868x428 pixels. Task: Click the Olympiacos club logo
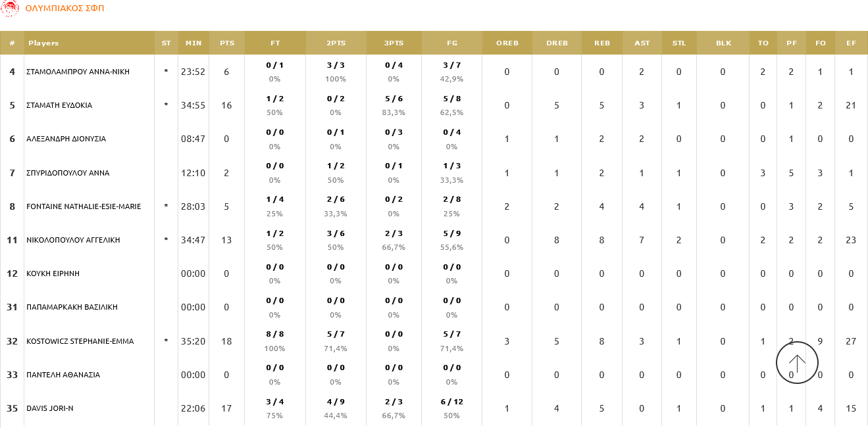(12, 9)
